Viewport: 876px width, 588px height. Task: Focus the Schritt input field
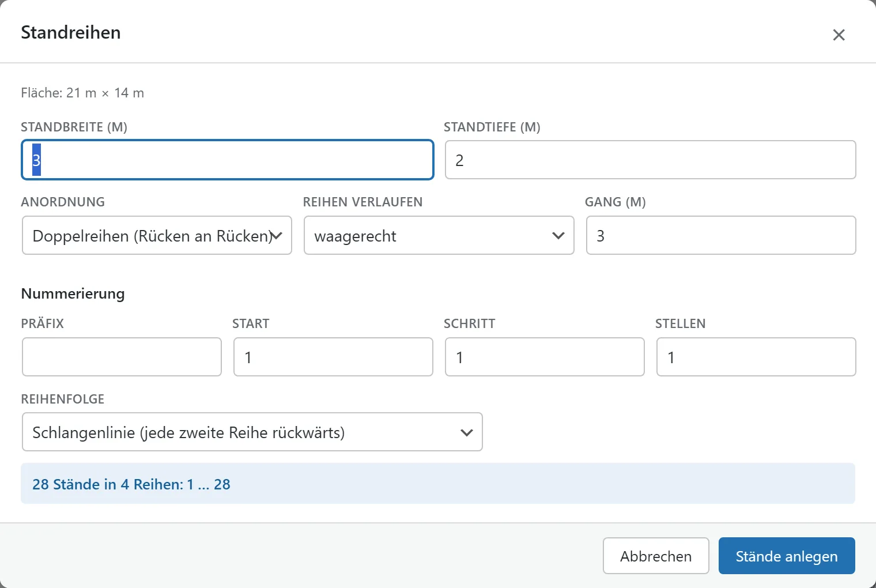pos(545,357)
